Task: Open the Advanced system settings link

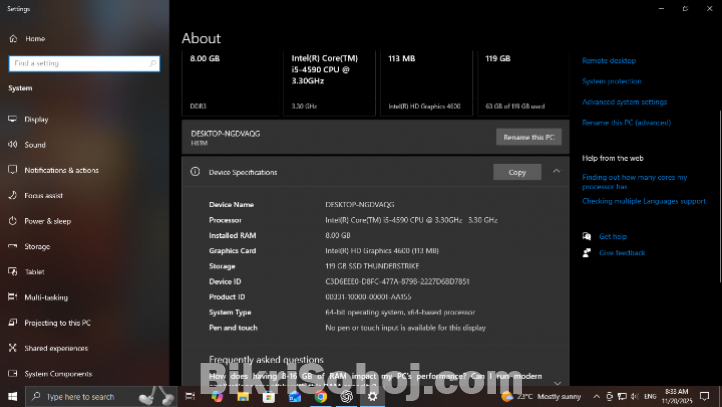Action: pyautogui.click(x=624, y=102)
